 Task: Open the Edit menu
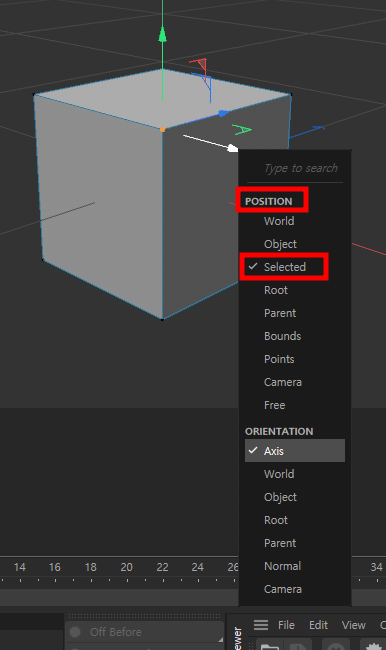(318, 625)
